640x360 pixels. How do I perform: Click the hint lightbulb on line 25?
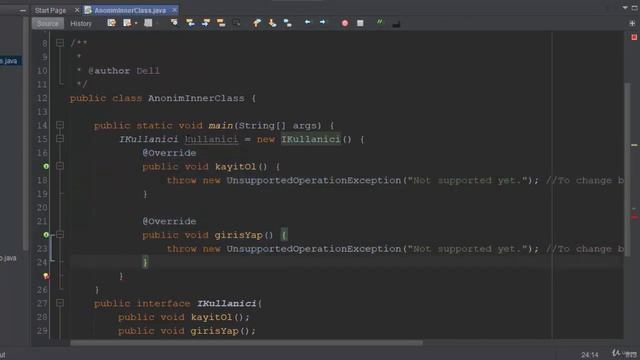click(46, 276)
